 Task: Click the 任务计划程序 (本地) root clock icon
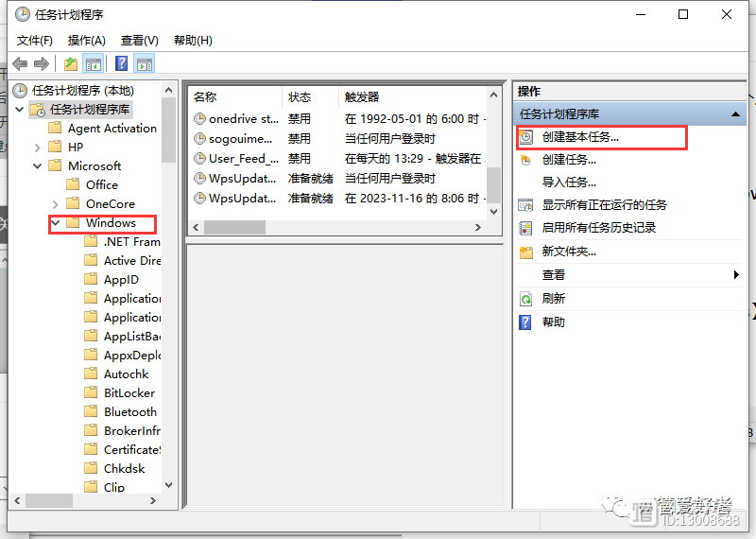pyautogui.click(x=20, y=91)
